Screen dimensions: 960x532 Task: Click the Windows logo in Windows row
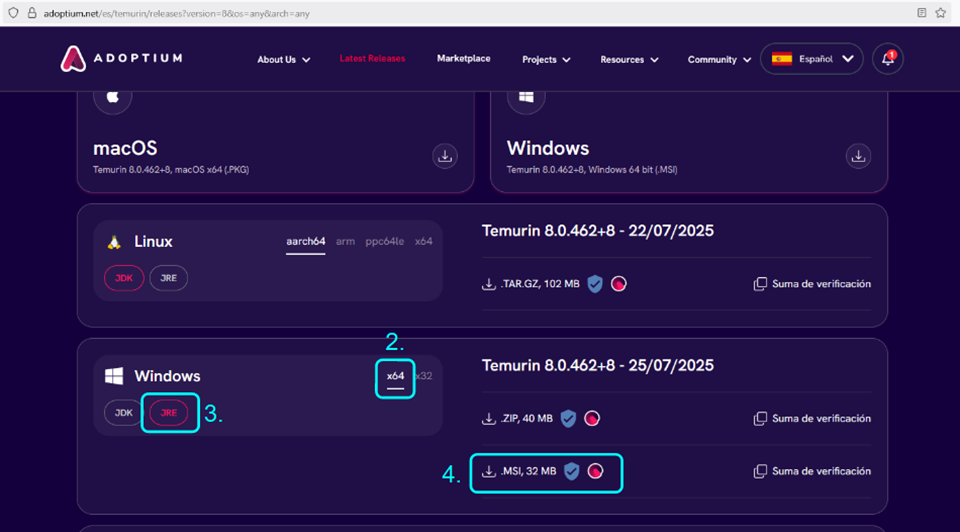(114, 376)
